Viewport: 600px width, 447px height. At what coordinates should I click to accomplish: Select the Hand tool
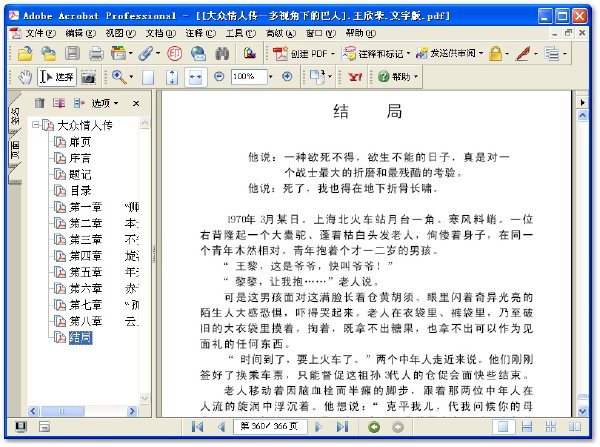click(x=25, y=77)
